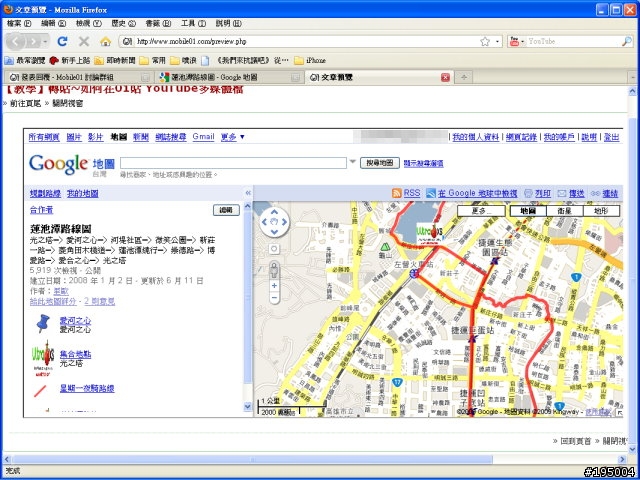Open the iPhone bookmarks folder

pos(310,60)
